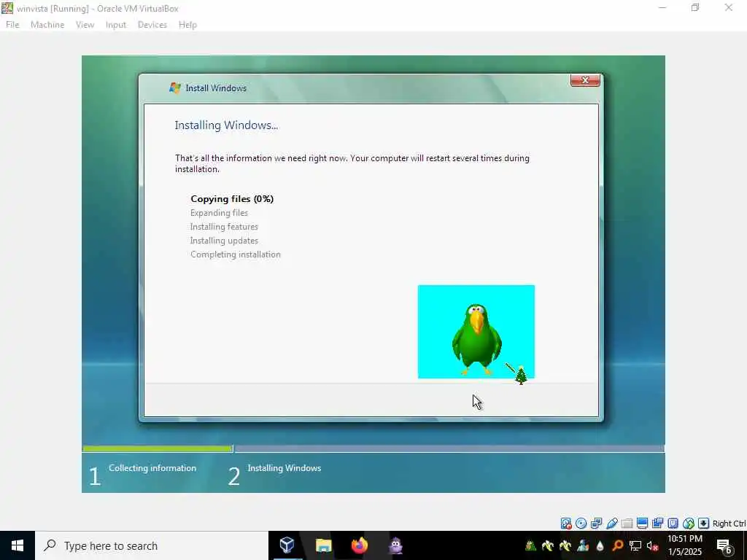Click the water drop tray icon
The height and width of the screenshot is (560, 747).
[600, 545]
